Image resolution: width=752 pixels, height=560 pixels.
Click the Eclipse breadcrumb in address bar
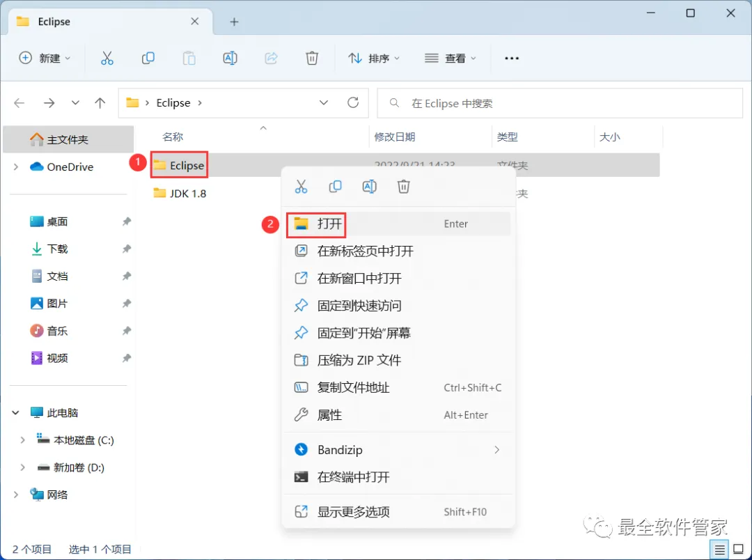tap(173, 102)
